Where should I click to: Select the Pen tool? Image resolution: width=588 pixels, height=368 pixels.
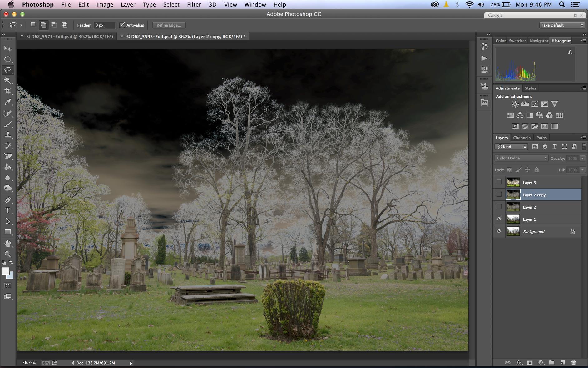pyautogui.click(x=8, y=200)
